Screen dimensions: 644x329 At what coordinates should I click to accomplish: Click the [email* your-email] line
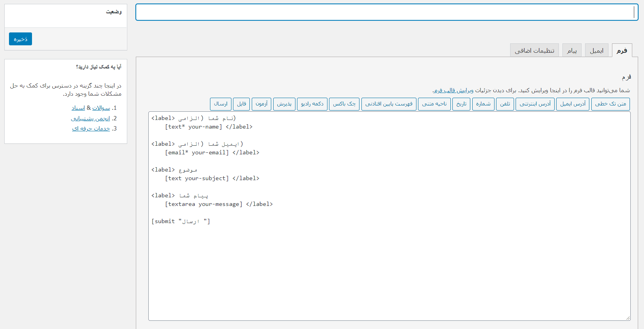point(212,152)
